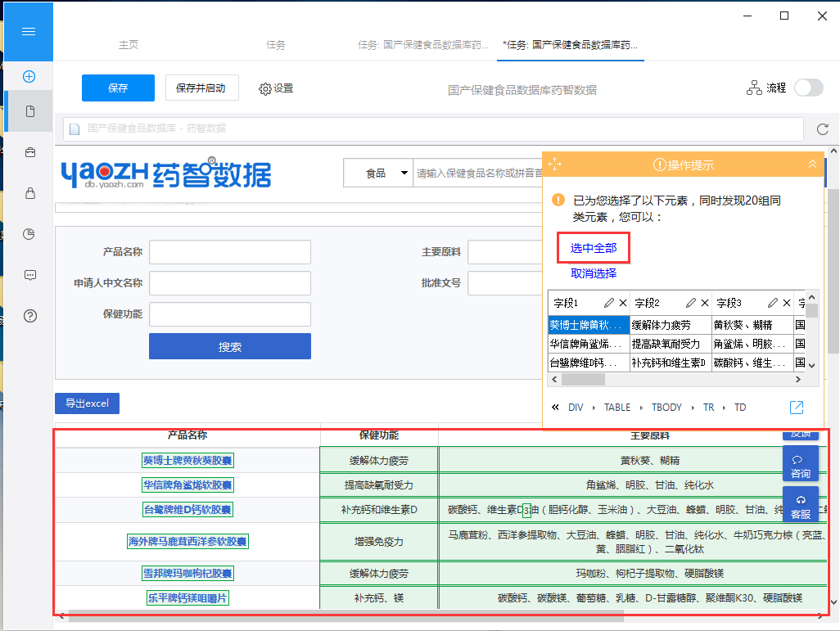Focus the 主要原料 input field

(x=505, y=252)
